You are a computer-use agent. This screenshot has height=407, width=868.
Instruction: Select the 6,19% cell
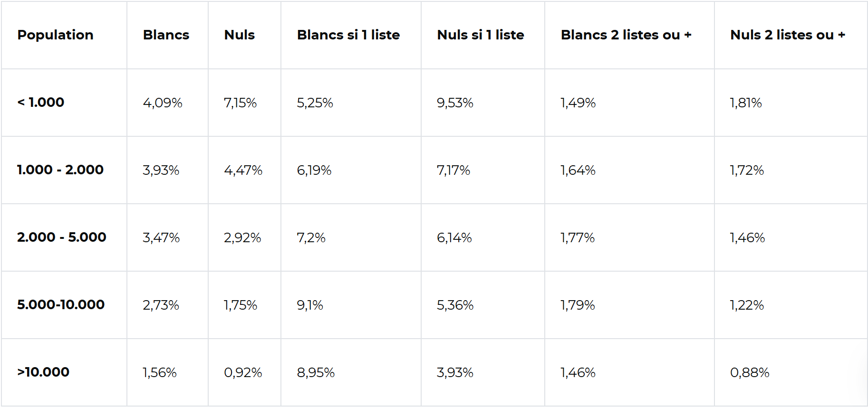314,170
